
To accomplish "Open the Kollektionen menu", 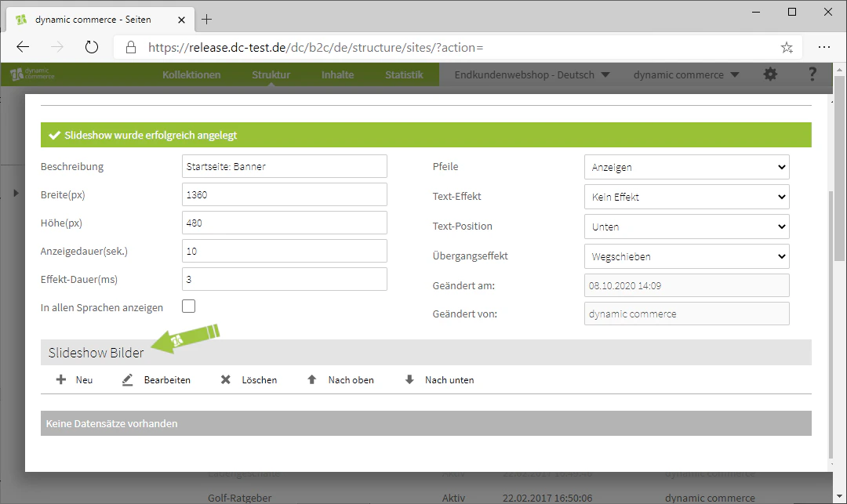I will click(x=191, y=74).
